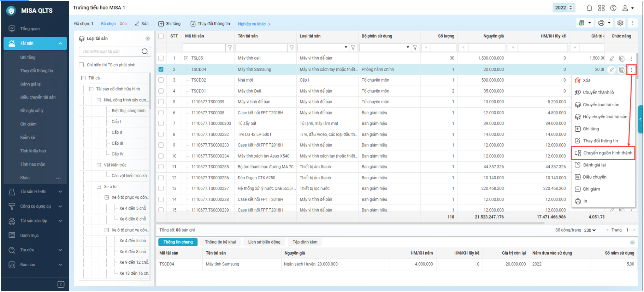Open the year 2022 selector

pyautogui.click(x=563, y=8)
